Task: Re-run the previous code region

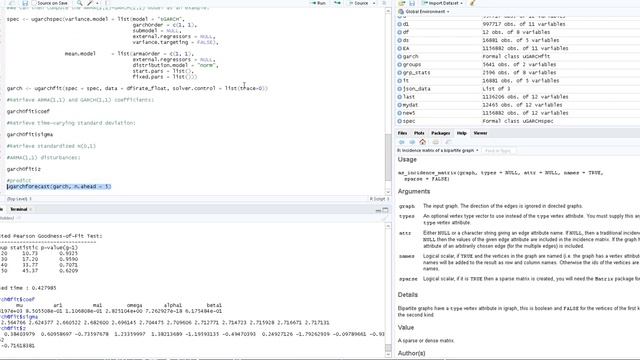Action: tap(337, 3)
